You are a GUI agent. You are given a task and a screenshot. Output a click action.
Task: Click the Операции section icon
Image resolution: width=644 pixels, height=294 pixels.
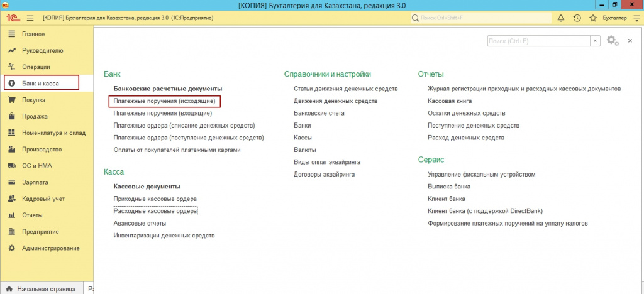[x=12, y=67]
